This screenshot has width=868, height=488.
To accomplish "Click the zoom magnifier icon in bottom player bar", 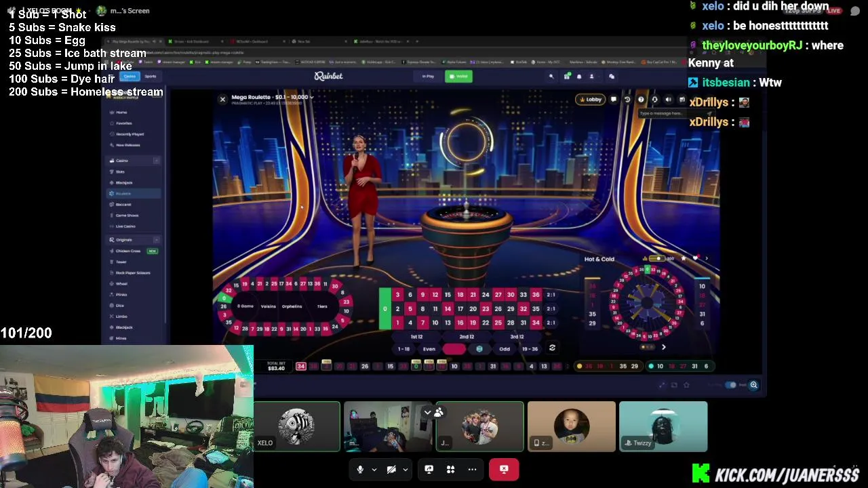I will 753,385.
